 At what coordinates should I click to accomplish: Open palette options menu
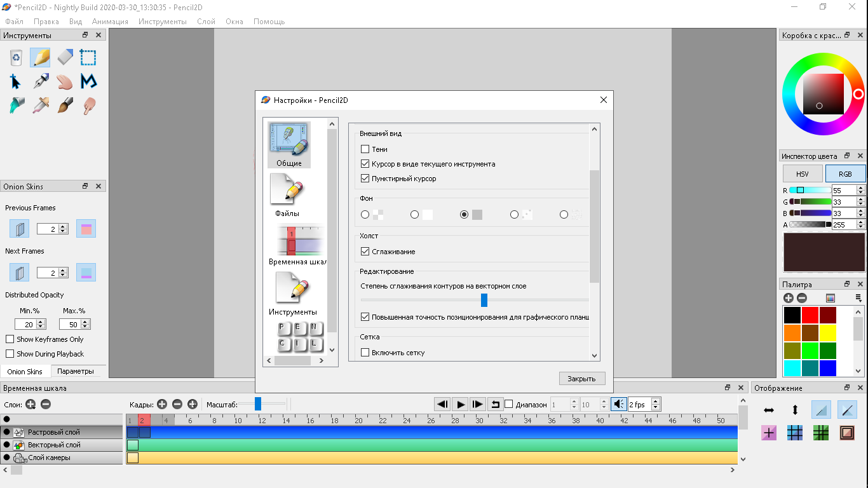pos(858,298)
